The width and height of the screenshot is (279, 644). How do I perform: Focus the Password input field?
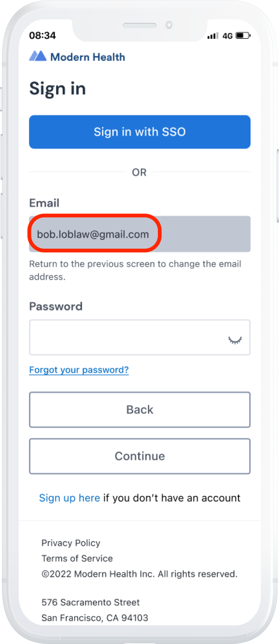pyautogui.click(x=140, y=337)
